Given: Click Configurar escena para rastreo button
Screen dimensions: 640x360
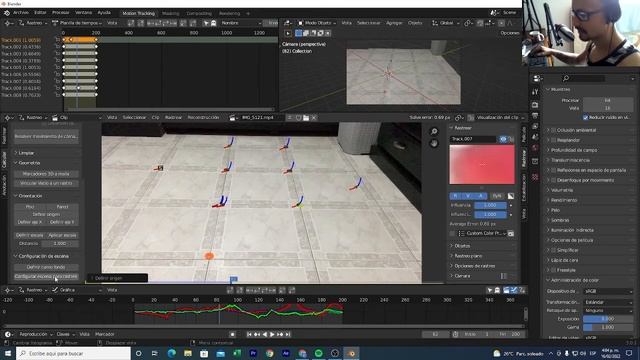Looking at the screenshot, I should point(46,276).
